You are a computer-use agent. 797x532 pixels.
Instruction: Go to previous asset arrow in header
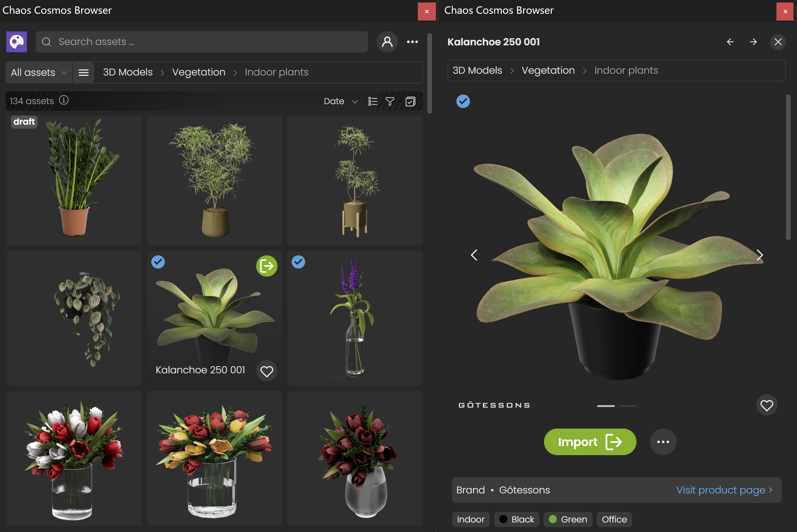pos(730,42)
